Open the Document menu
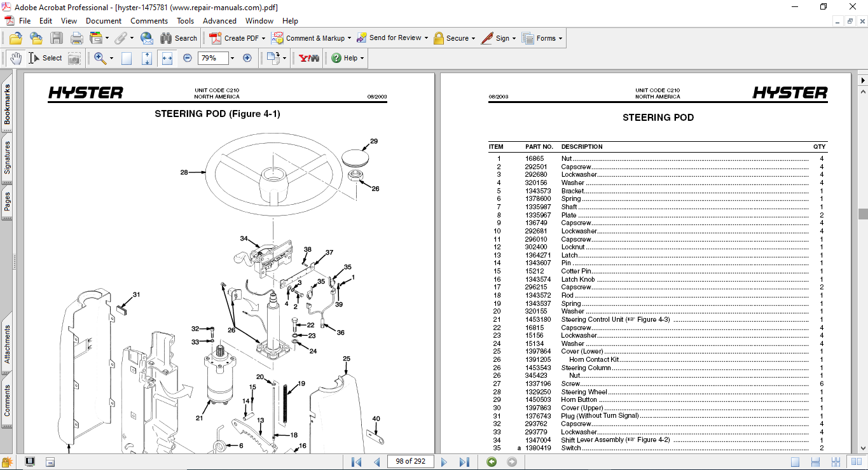The height and width of the screenshot is (470, 868). [x=102, y=20]
